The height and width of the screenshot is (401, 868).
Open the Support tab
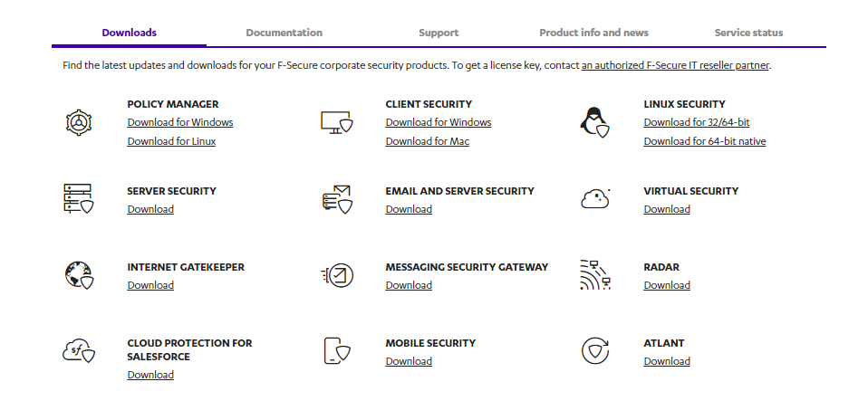coord(439,33)
